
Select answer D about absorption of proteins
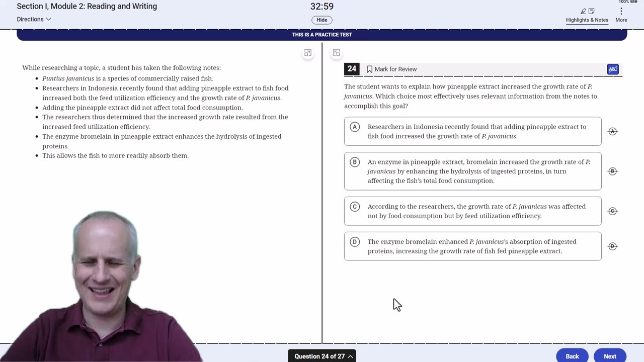(472, 246)
